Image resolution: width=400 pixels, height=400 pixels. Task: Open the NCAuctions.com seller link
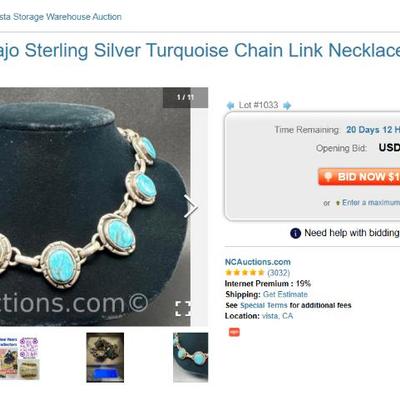pyautogui.click(x=258, y=262)
